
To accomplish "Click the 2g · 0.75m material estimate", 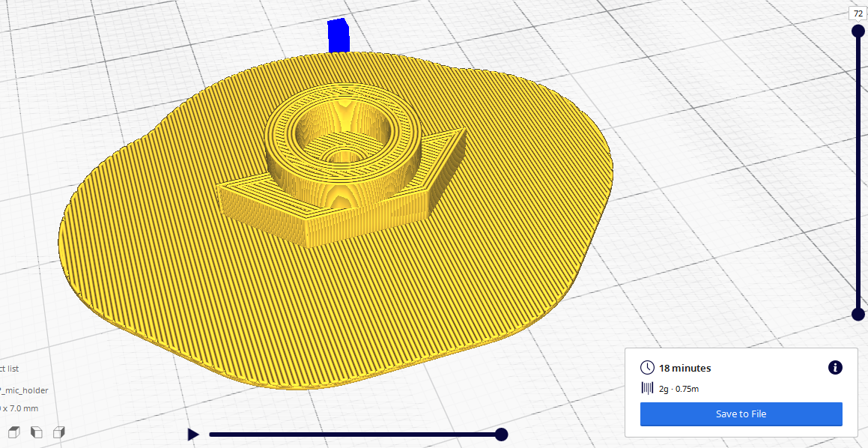I will tap(679, 388).
